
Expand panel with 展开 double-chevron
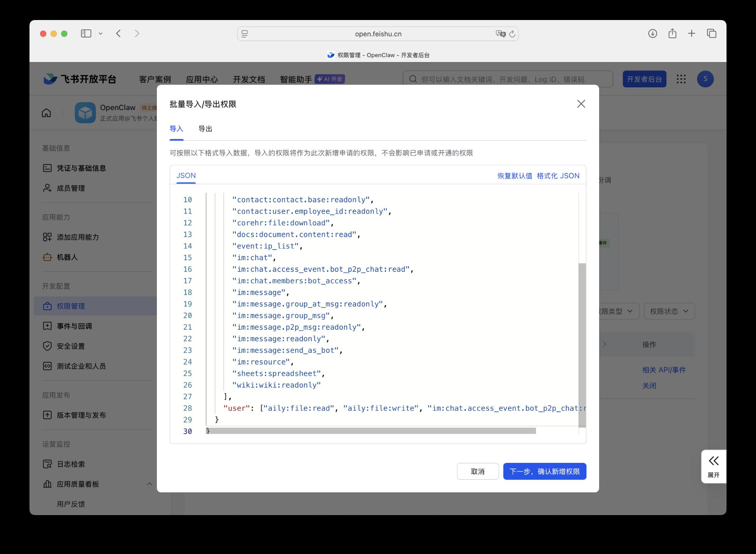click(x=714, y=466)
